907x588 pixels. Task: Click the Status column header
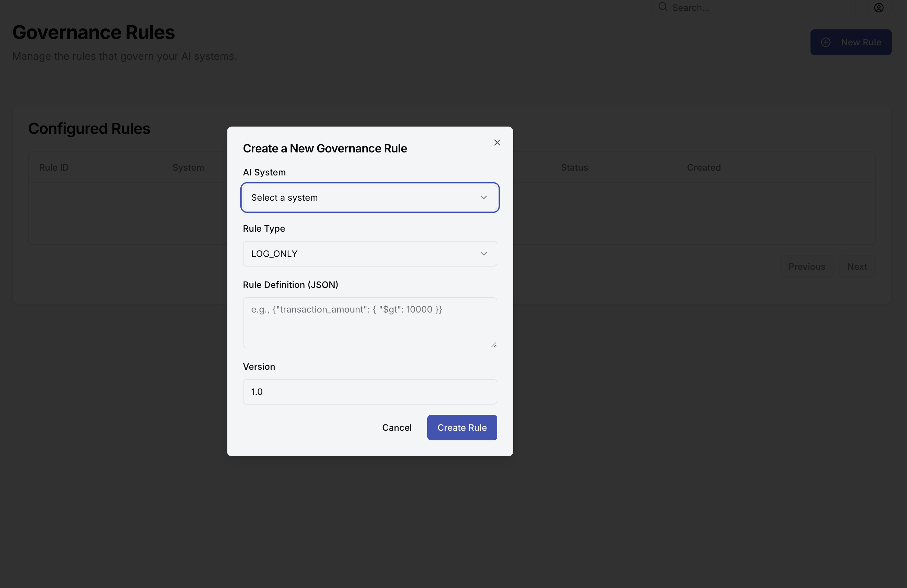[x=574, y=168]
